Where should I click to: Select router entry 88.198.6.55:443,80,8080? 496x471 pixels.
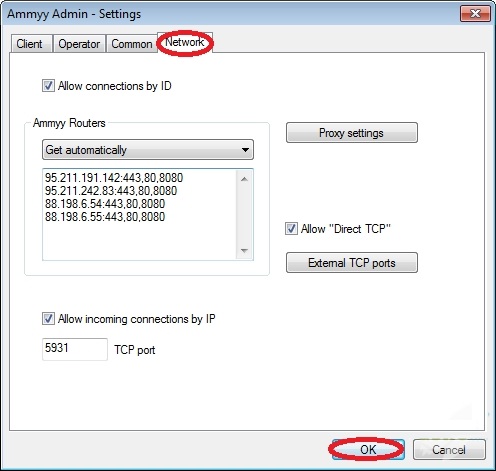tap(105, 217)
